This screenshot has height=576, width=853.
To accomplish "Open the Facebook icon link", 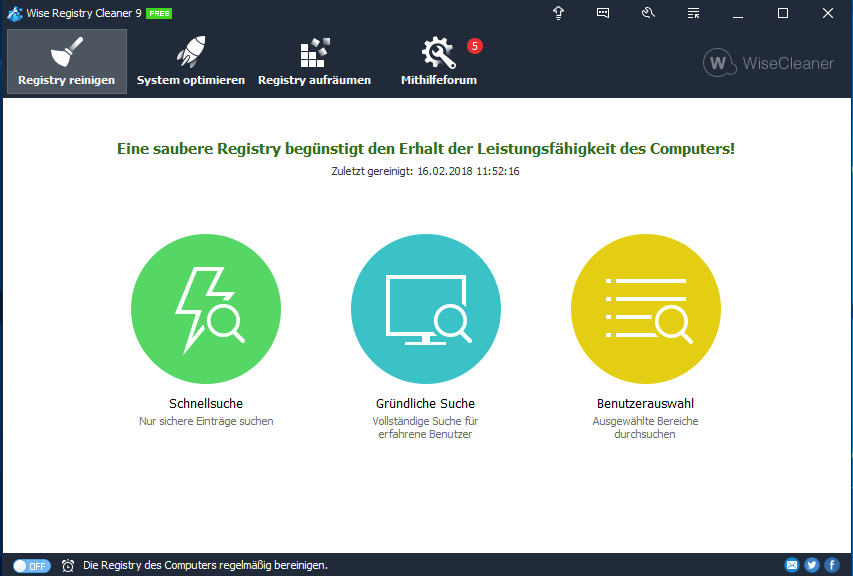I will [832, 565].
